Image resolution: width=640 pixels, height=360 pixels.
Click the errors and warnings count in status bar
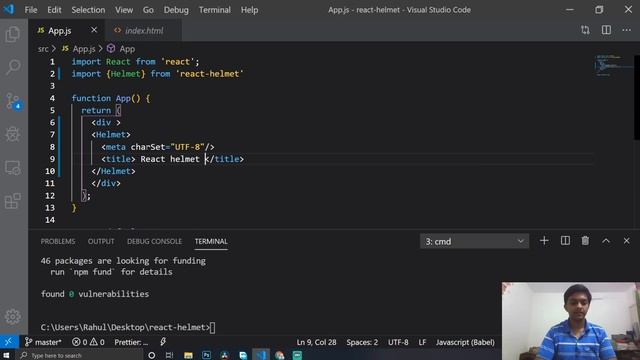[88, 342]
